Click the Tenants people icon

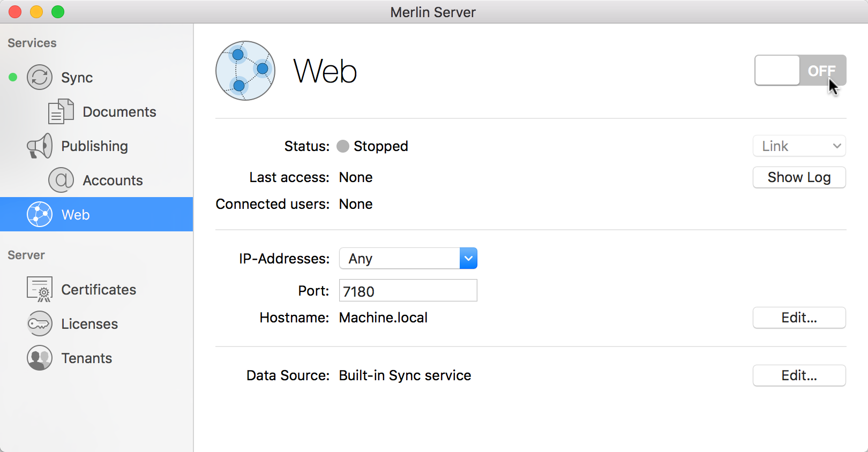click(40, 358)
